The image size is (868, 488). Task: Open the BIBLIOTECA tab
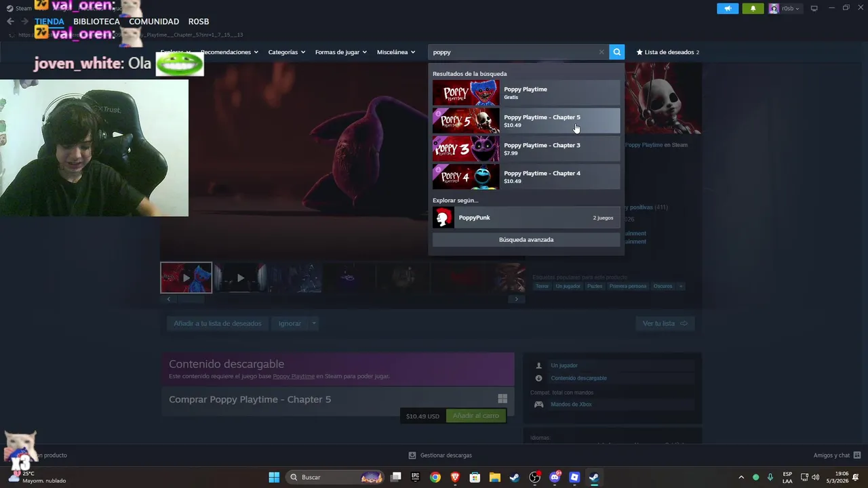(x=96, y=21)
